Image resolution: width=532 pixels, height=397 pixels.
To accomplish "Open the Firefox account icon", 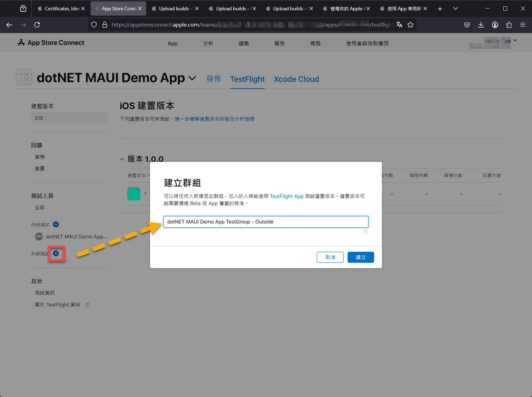I will click(495, 25).
